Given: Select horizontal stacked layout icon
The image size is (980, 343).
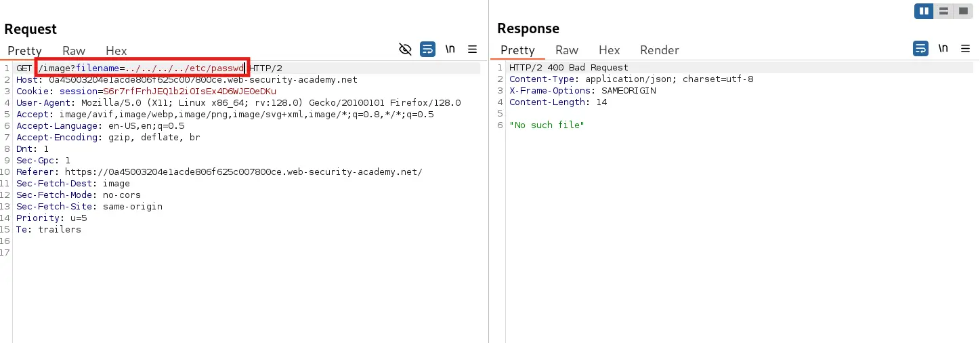Looking at the screenshot, I should tap(943, 12).
